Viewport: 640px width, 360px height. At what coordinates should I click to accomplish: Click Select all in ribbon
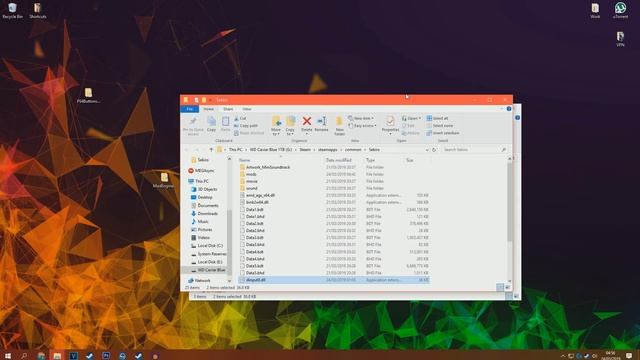tap(437, 118)
